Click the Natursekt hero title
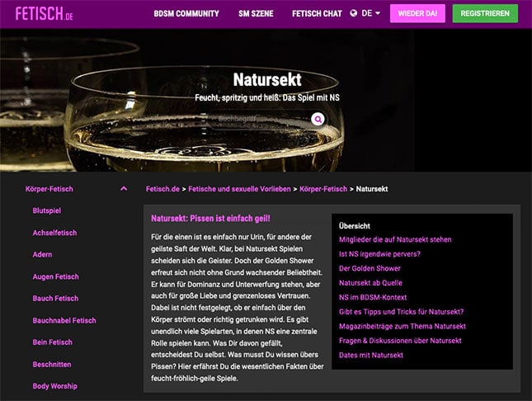 [x=267, y=79]
